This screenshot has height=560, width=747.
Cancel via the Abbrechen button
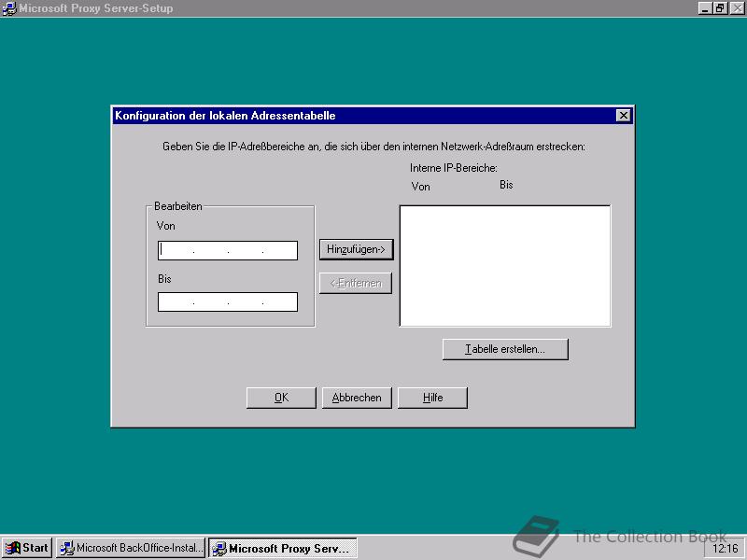[357, 398]
